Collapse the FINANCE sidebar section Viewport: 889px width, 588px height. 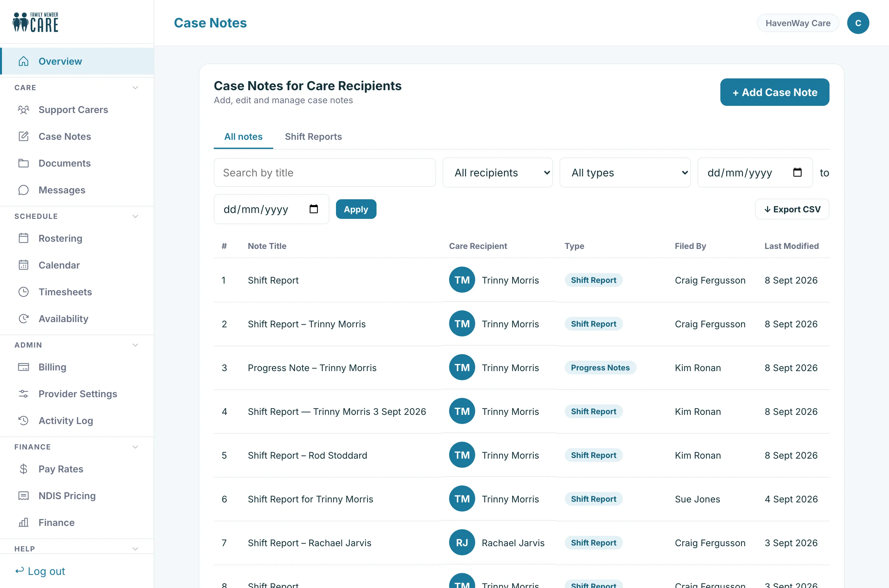[135, 447]
